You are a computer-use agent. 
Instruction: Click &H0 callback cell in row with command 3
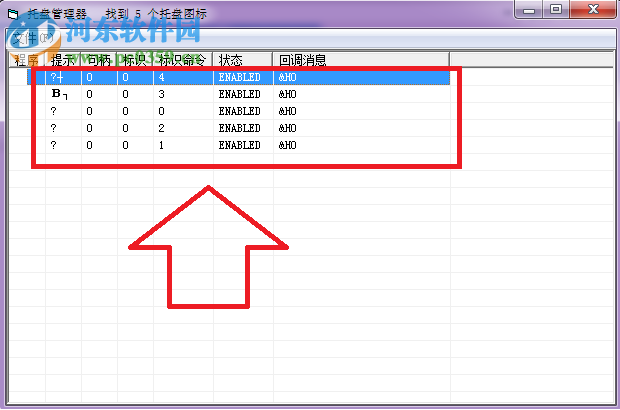coord(287,94)
